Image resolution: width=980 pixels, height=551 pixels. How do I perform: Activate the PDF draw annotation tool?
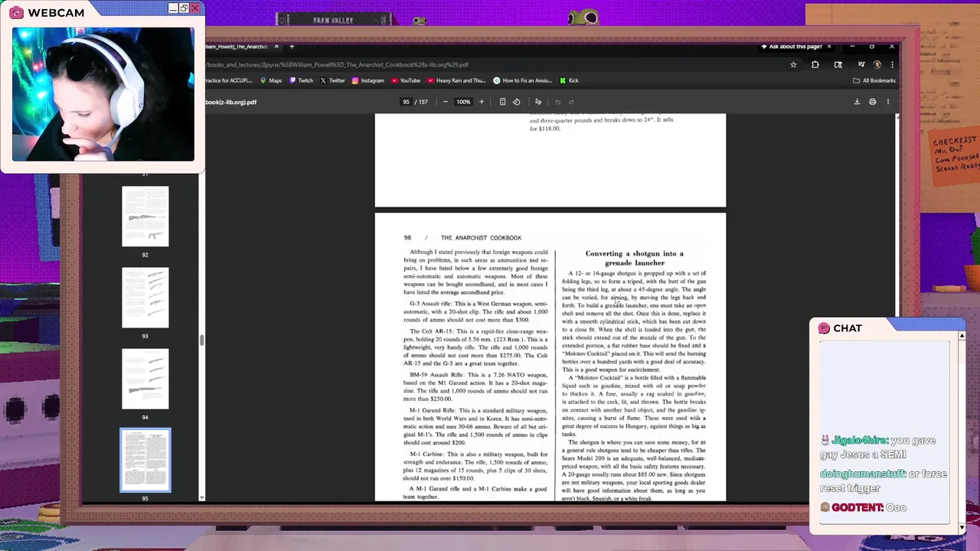point(538,102)
